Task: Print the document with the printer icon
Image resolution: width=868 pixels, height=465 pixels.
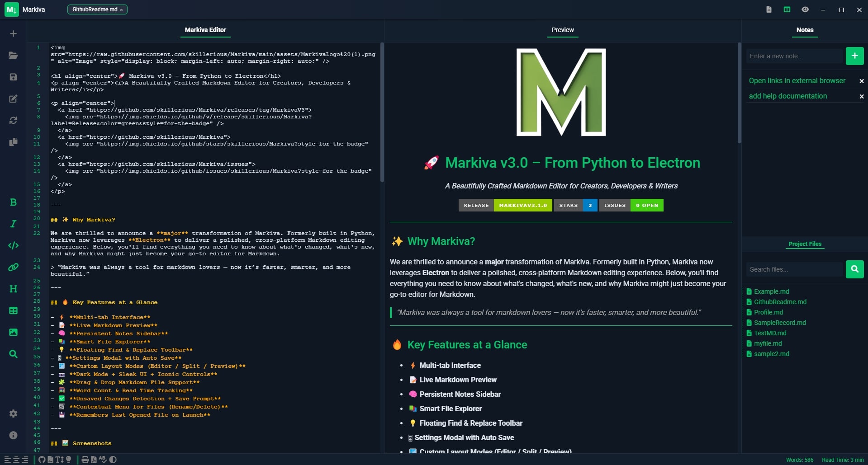Action: (x=85, y=460)
